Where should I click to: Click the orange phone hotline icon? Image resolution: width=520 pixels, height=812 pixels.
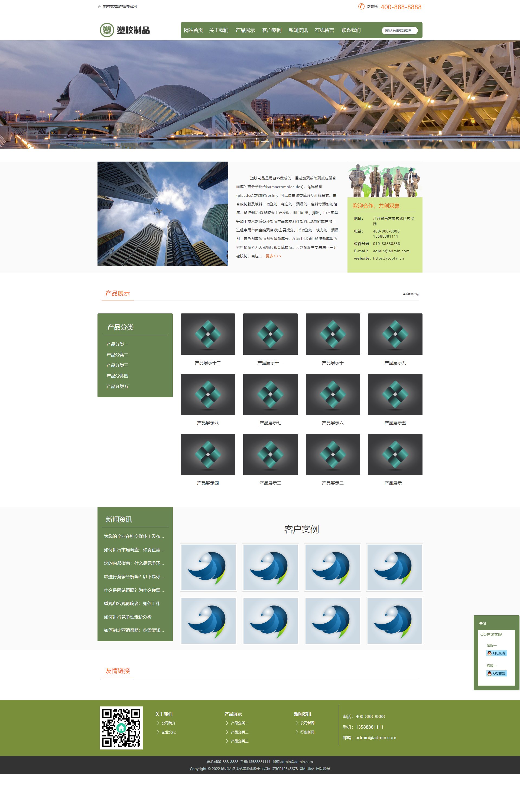(x=361, y=6)
